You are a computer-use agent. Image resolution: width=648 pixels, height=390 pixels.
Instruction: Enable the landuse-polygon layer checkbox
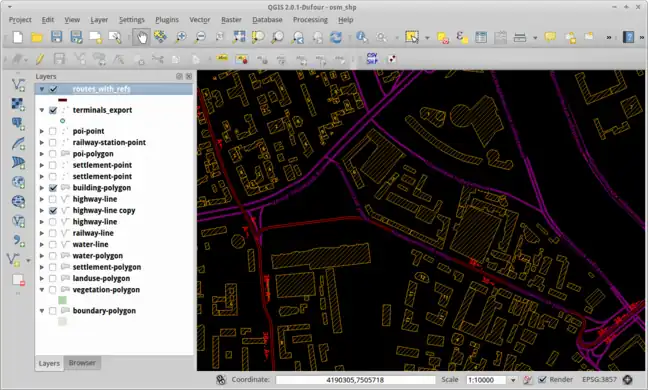tap(52, 278)
